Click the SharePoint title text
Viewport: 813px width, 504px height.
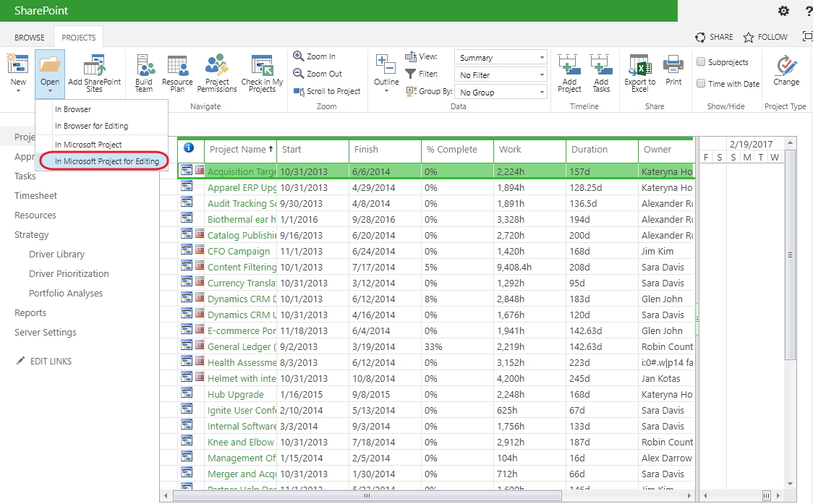click(41, 10)
